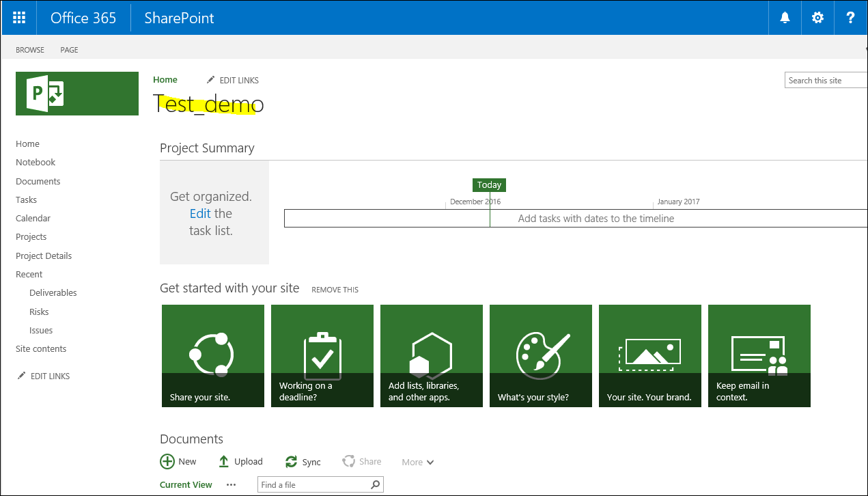
Task: Click Recent in left sidebar
Action: (x=29, y=274)
